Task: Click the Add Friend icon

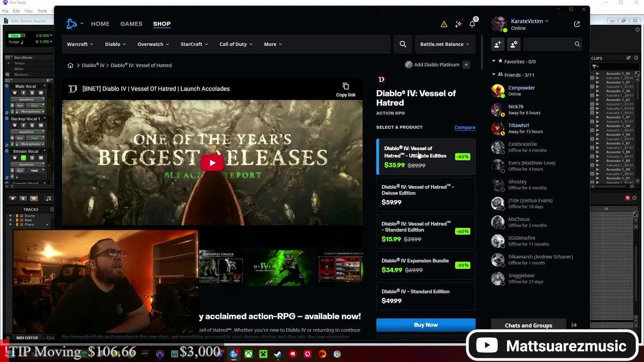Action: tap(498, 44)
